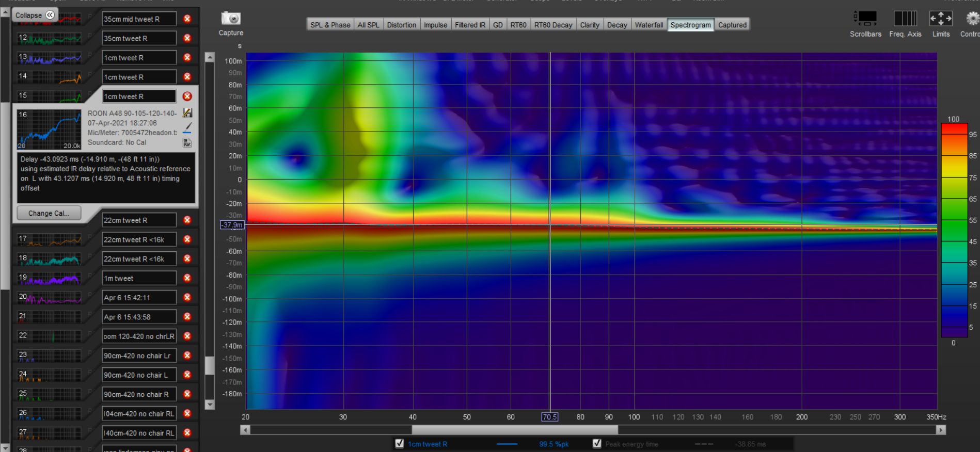Show the Waterfall tab
The width and height of the screenshot is (980, 452).
coord(649,25)
